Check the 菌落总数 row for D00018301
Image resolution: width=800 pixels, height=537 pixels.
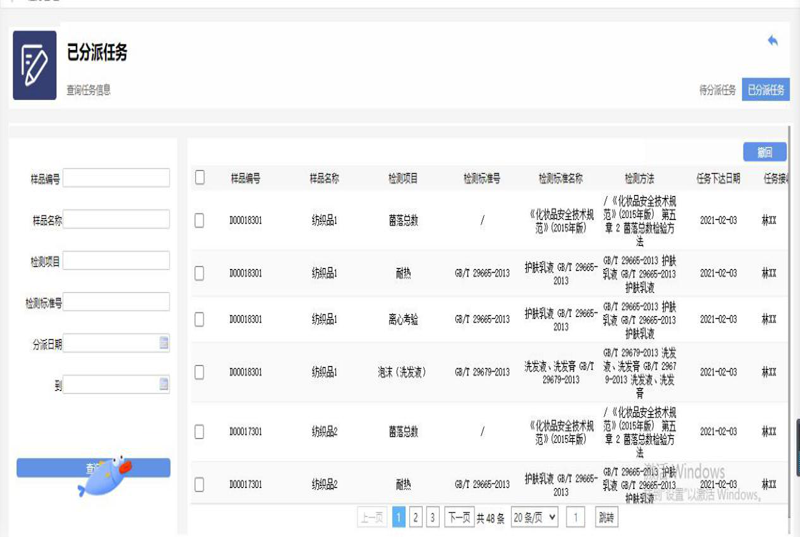coord(200,219)
